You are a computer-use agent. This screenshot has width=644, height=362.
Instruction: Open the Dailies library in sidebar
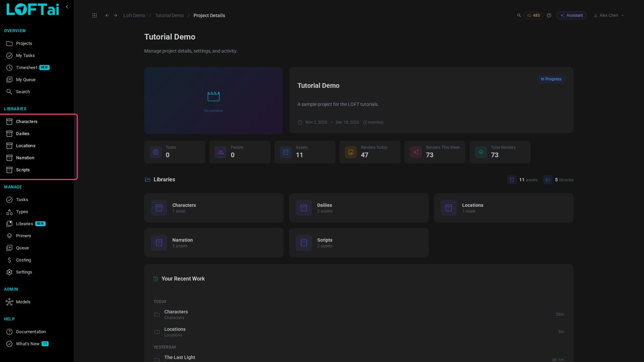click(37, 134)
